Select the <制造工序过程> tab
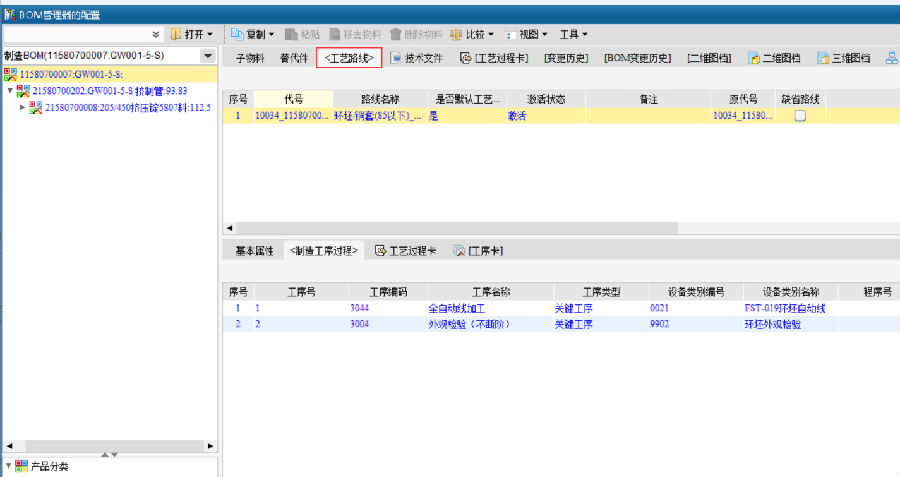Viewport: 900px width, 477px height. [324, 251]
